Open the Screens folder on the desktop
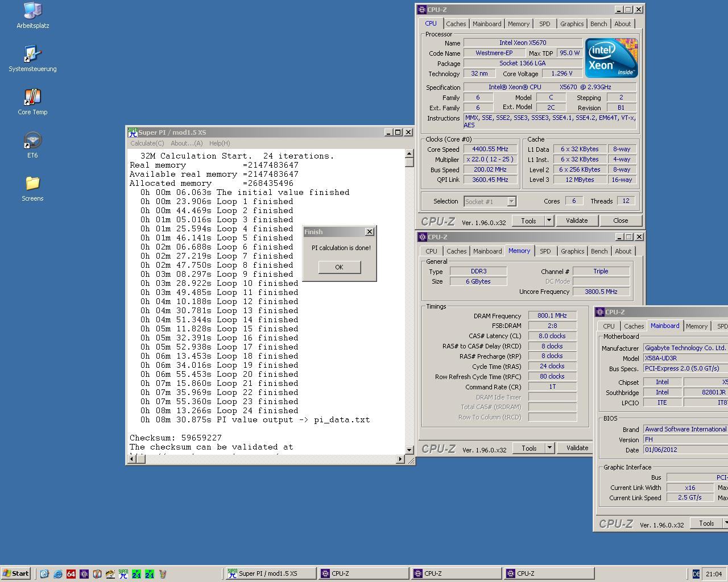 coord(32,189)
